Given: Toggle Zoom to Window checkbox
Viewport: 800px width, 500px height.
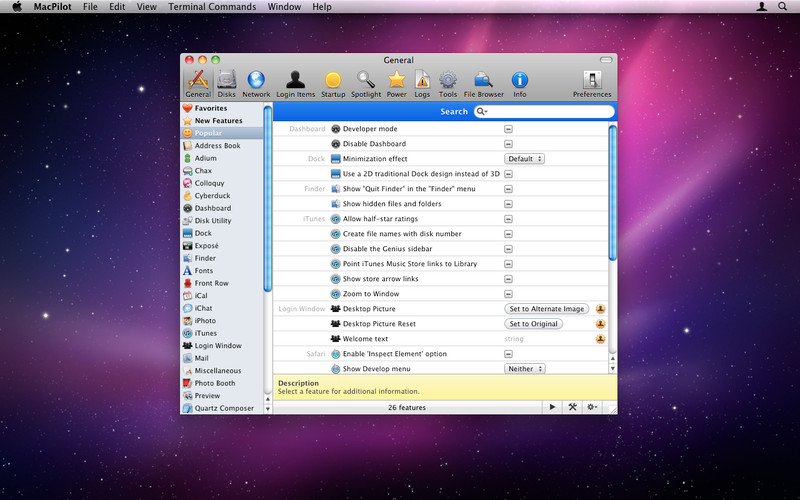Looking at the screenshot, I should click(508, 294).
